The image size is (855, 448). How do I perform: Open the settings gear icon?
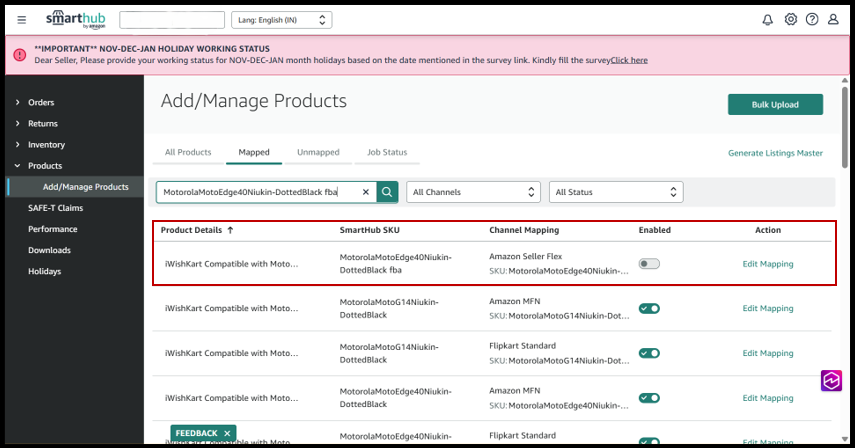tap(790, 20)
